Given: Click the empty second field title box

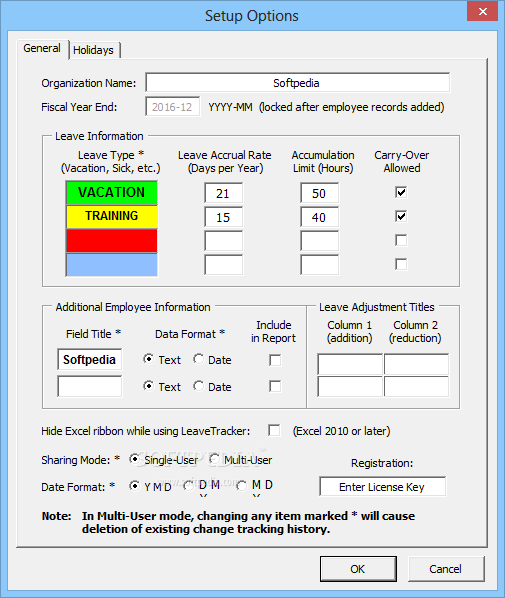Looking at the screenshot, I should pyautogui.click(x=90, y=386).
